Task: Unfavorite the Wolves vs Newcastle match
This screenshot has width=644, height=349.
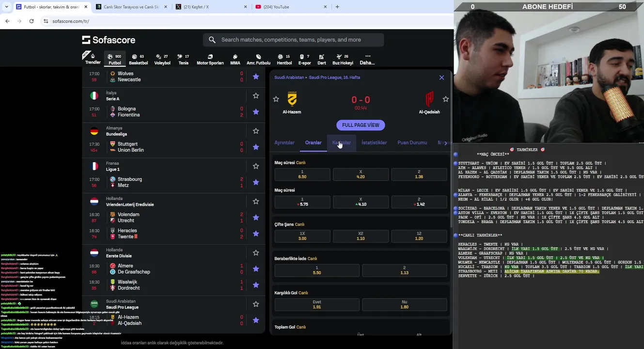Action: (x=256, y=77)
